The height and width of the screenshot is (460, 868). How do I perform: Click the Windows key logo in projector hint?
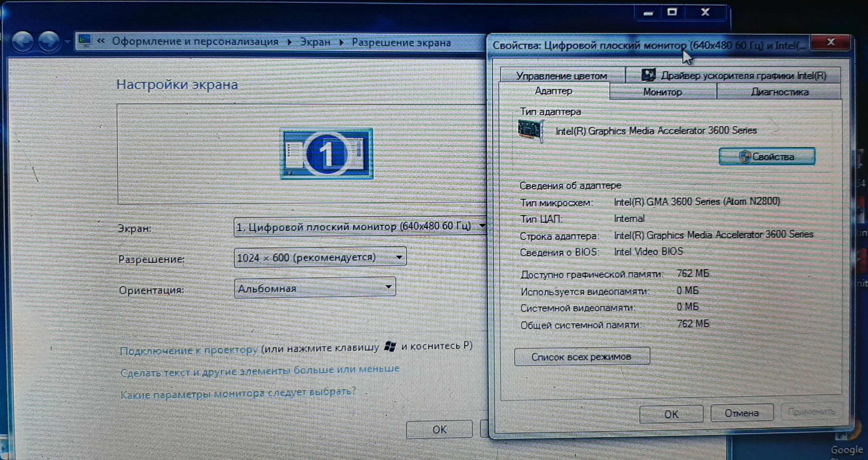390,346
